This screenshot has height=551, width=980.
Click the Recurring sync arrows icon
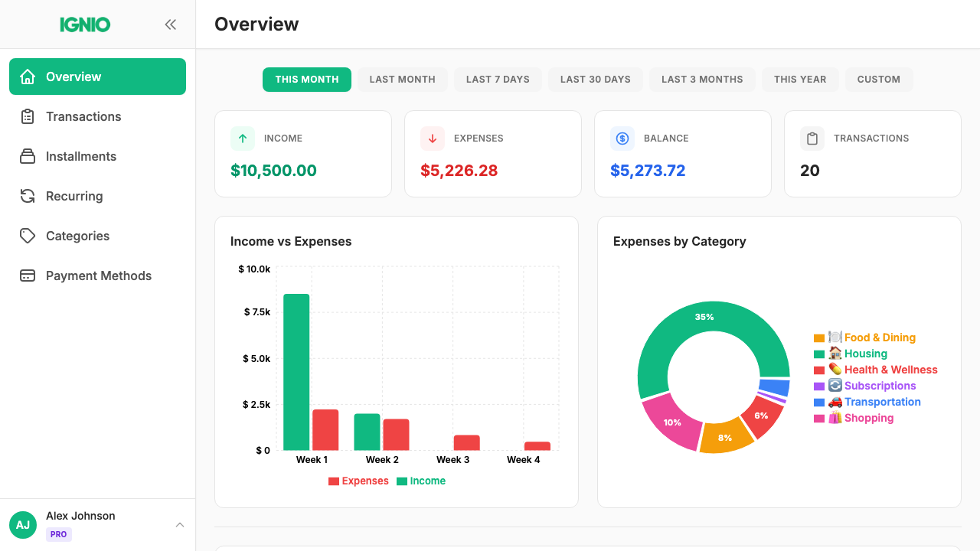28,196
